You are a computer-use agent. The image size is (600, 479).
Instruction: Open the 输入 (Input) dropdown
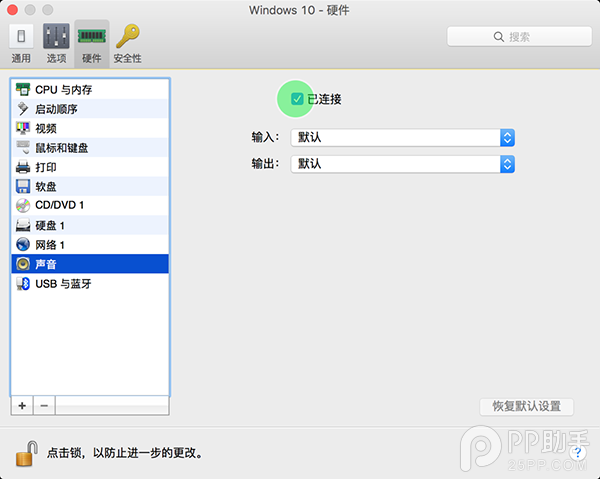[x=403, y=137]
